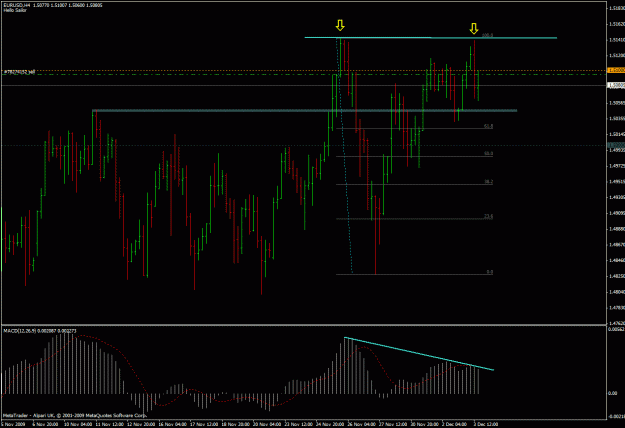The width and height of the screenshot is (625, 428).
Task: Click the MetaTrader Alpari UK copyright text
Action: coord(75,415)
